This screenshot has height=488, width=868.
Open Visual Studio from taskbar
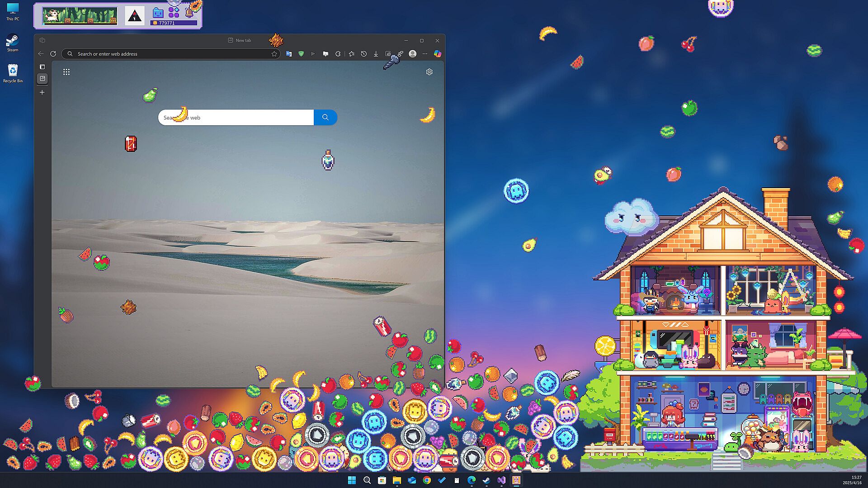(501, 480)
